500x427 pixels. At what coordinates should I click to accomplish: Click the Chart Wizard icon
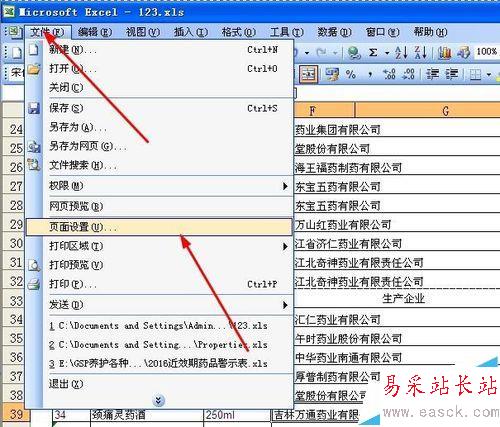point(445,53)
